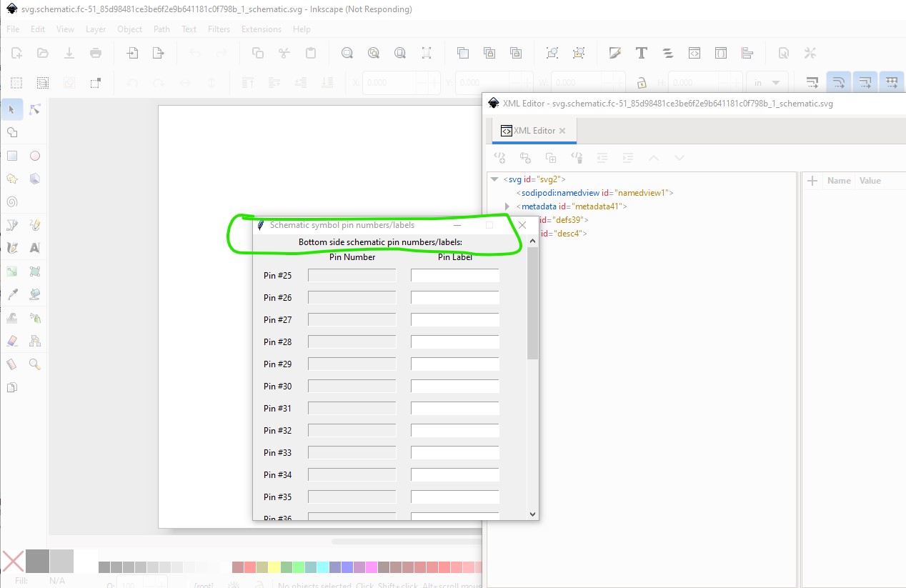906x588 pixels.
Task: Select the Text tool in toolbox
Action: point(35,248)
